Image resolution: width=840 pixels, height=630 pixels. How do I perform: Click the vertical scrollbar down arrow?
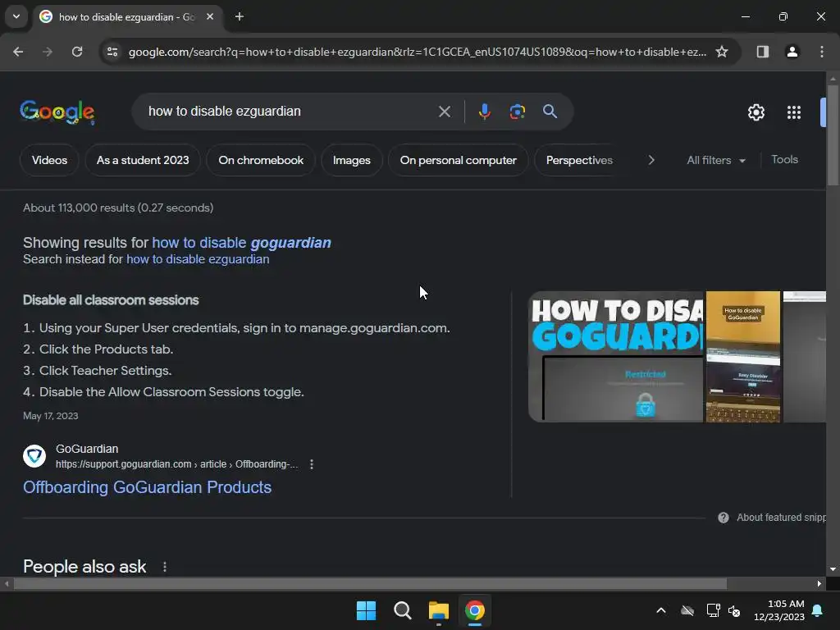click(833, 569)
